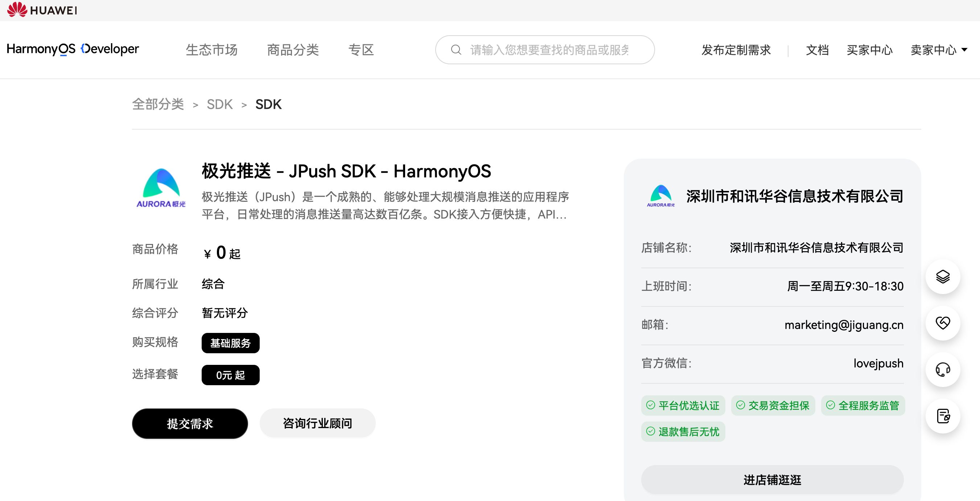Open the 生态市场 menu item

coord(211,50)
